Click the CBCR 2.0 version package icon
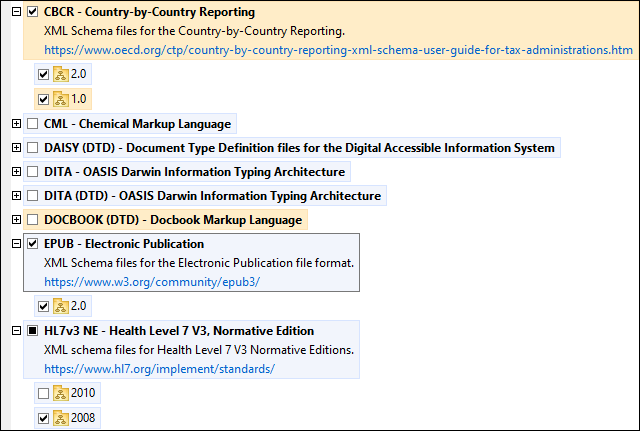The image size is (640, 431). pyautogui.click(x=60, y=75)
